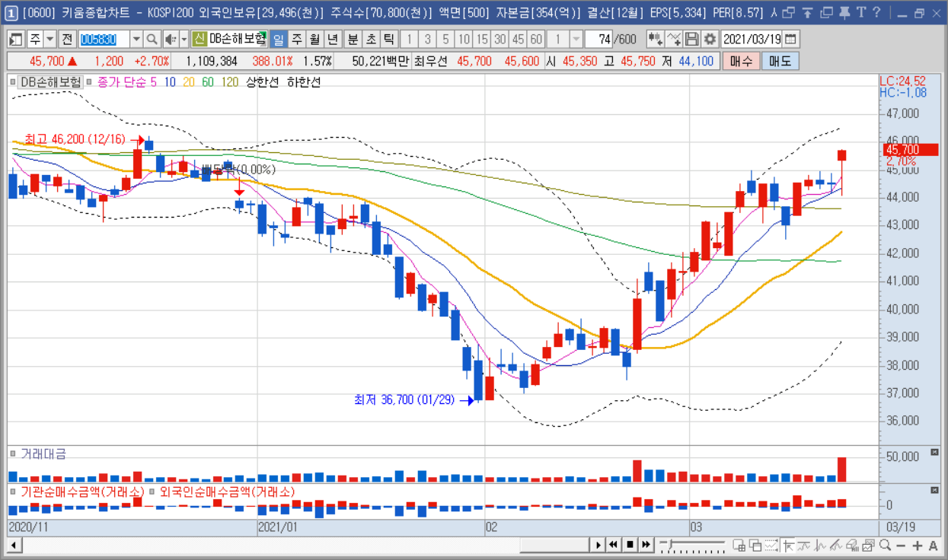
Task: Focus the stock code field 005830
Action: click(104, 39)
